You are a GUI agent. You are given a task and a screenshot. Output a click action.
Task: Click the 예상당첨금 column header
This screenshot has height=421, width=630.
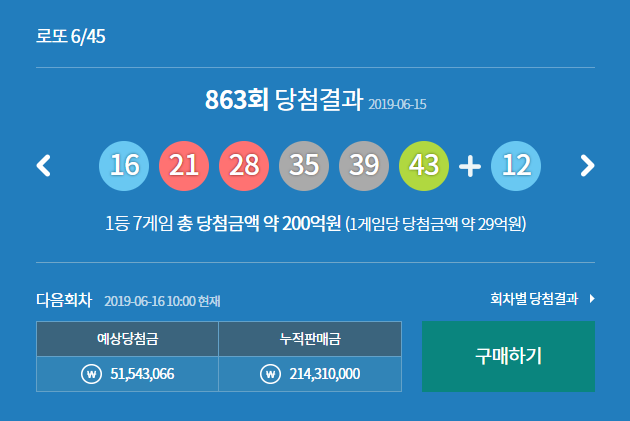pos(127,339)
